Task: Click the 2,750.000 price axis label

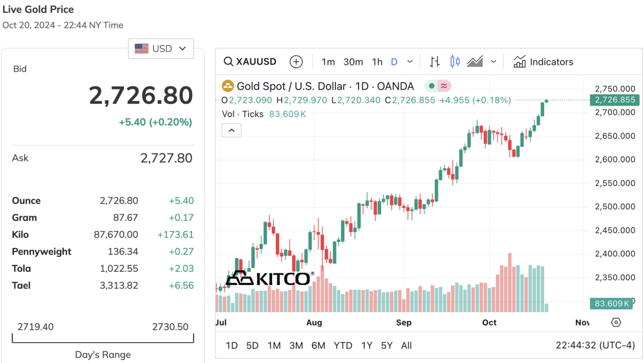Action: pyautogui.click(x=615, y=88)
